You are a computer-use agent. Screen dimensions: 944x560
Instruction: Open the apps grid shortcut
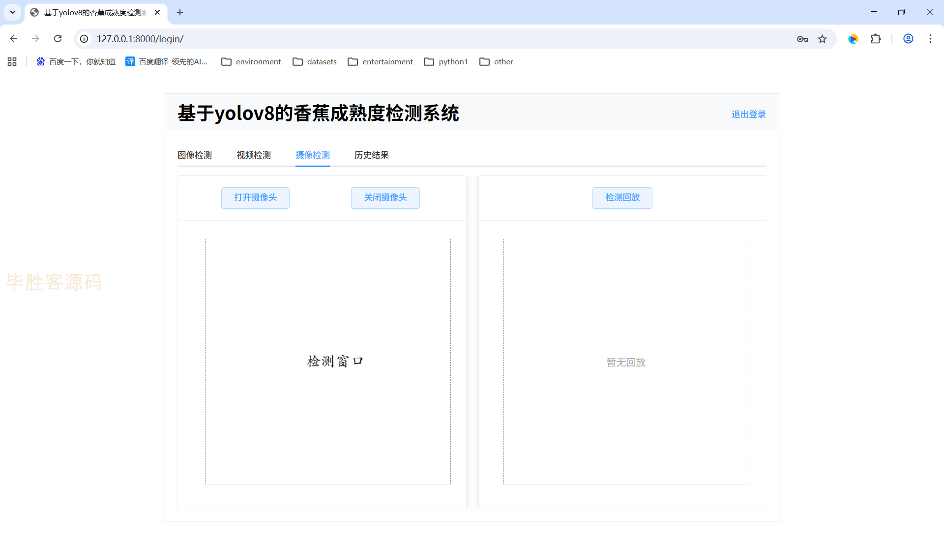coord(12,61)
